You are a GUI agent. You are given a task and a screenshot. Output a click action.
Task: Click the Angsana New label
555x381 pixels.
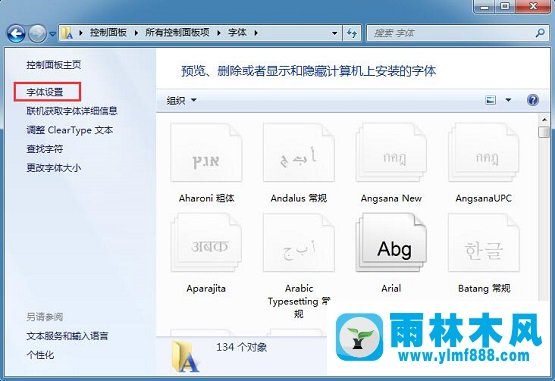point(391,198)
